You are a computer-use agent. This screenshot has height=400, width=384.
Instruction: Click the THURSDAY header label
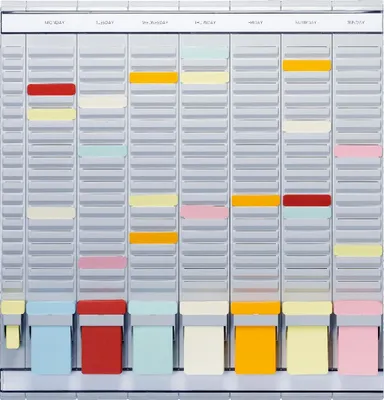[x=205, y=23]
